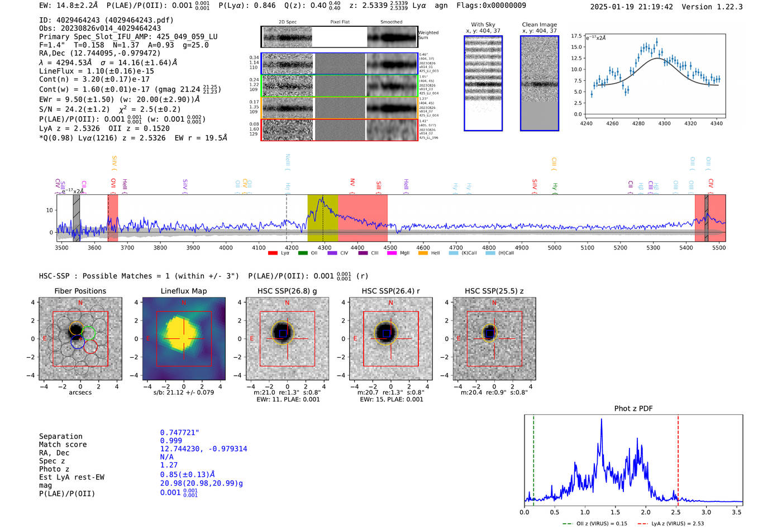The width and height of the screenshot is (782, 532).
Task: Click the Lyα red legend swatch
Action: tap(273, 253)
